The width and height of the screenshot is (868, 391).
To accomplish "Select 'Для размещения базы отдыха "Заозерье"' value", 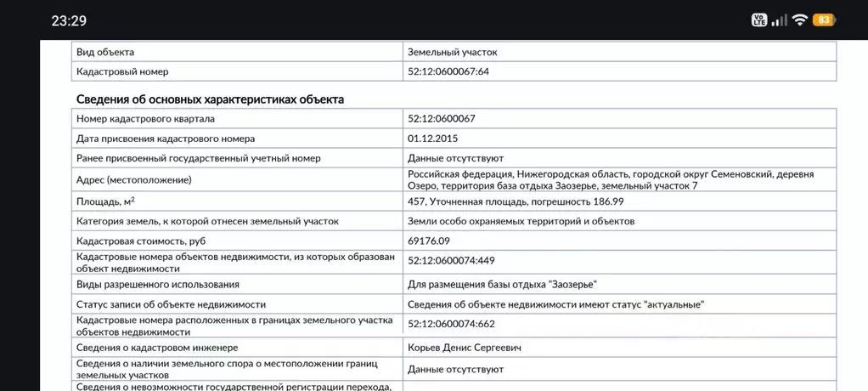I will click(502, 284).
